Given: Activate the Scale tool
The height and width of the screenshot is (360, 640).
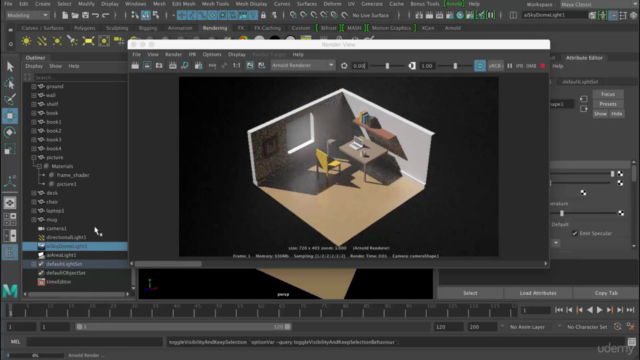Looking at the screenshot, I should point(10,149).
